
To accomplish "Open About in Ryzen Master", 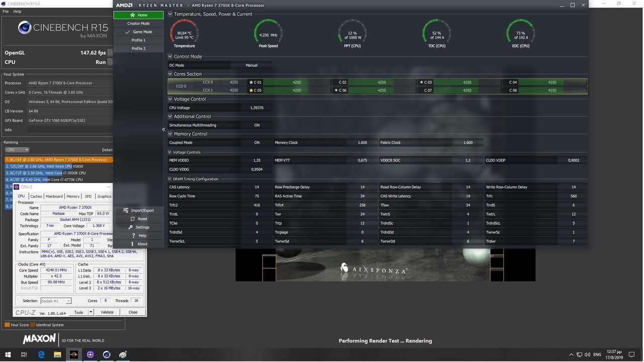I will pos(138,244).
